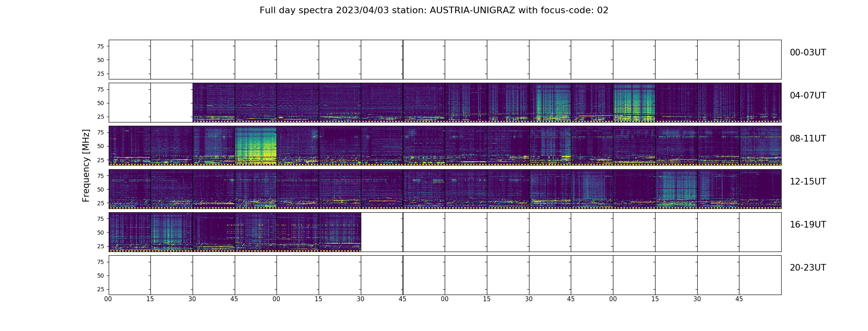Select the 08-11UT row label

point(807,139)
